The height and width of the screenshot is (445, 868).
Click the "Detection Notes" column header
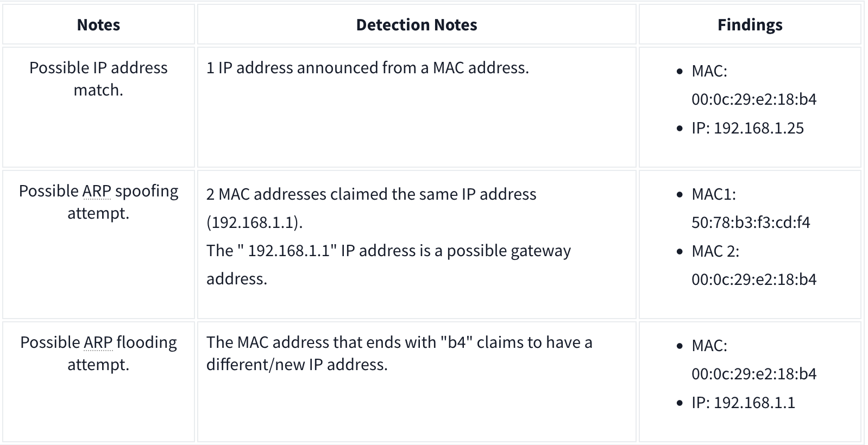tap(417, 25)
